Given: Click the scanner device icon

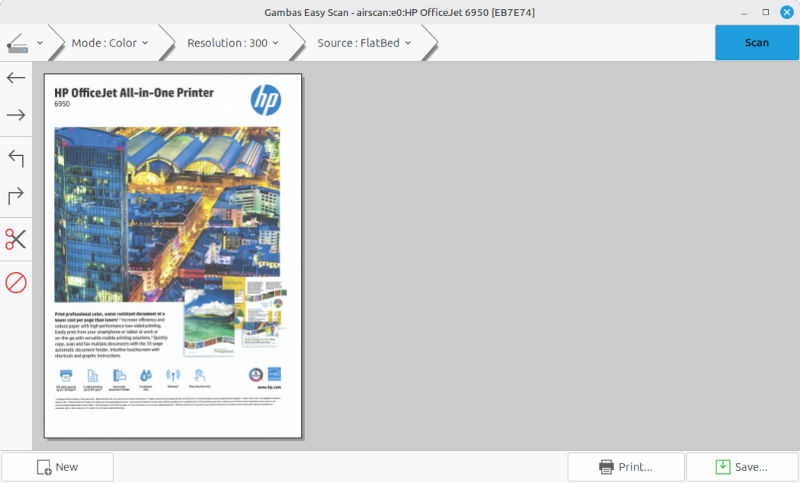Looking at the screenshot, I should pos(18,43).
